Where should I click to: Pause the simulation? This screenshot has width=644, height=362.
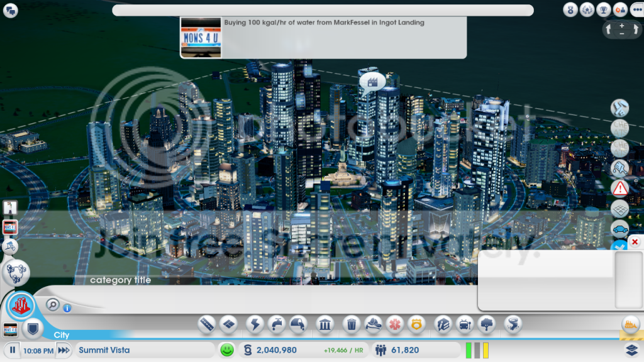coord(13,350)
